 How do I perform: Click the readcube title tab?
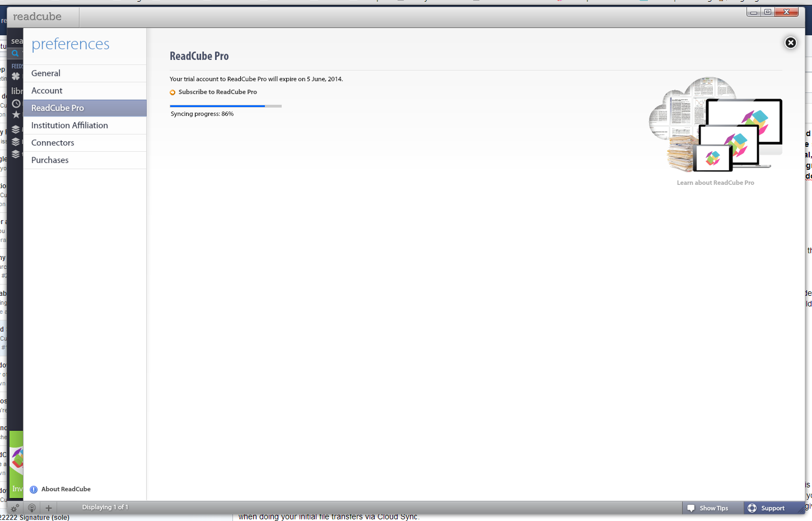(x=43, y=17)
